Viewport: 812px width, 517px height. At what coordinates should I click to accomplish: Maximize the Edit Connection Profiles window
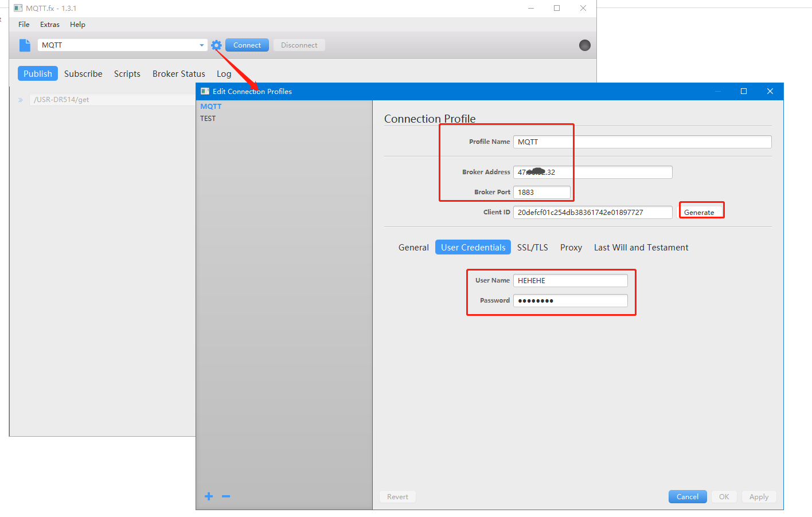[744, 91]
